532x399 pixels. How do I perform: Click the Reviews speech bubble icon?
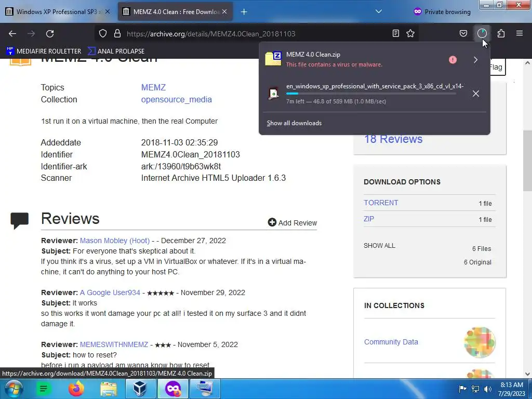pos(19,220)
